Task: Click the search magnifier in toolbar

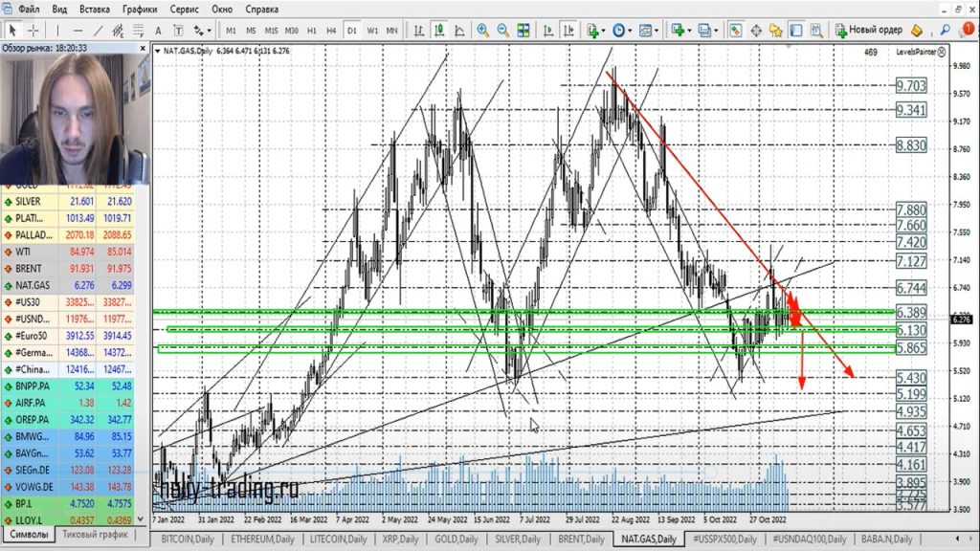Action: point(946,31)
